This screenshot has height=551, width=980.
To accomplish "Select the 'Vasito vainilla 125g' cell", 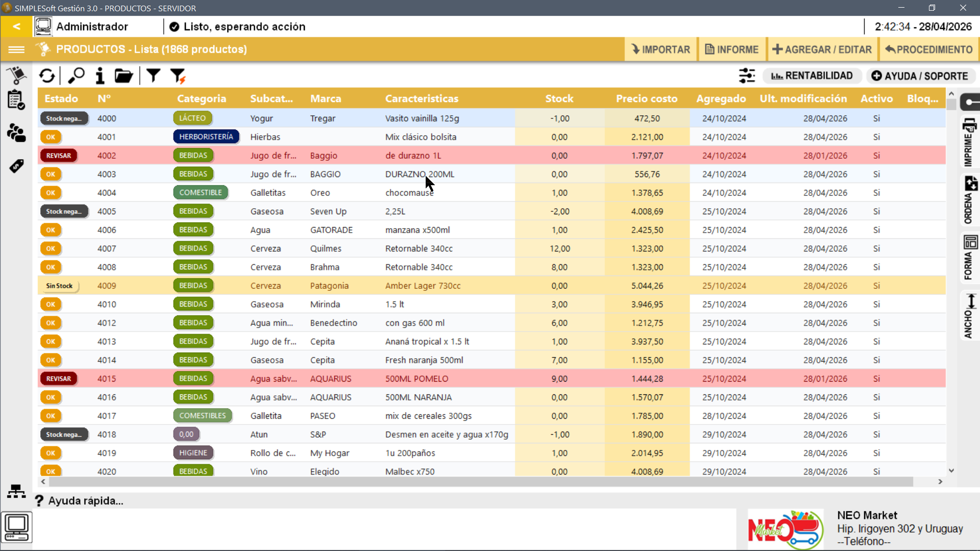I will (x=422, y=118).
